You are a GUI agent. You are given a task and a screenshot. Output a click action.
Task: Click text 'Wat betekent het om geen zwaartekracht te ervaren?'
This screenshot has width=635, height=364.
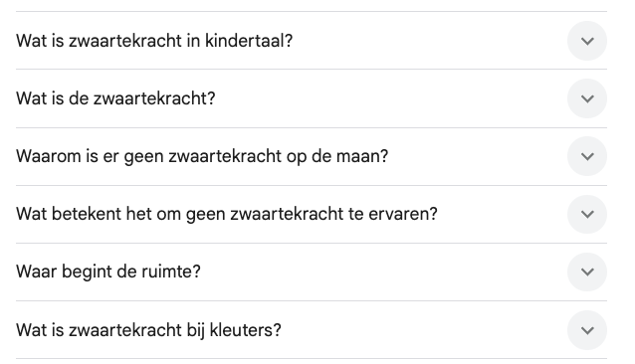[x=227, y=214]
